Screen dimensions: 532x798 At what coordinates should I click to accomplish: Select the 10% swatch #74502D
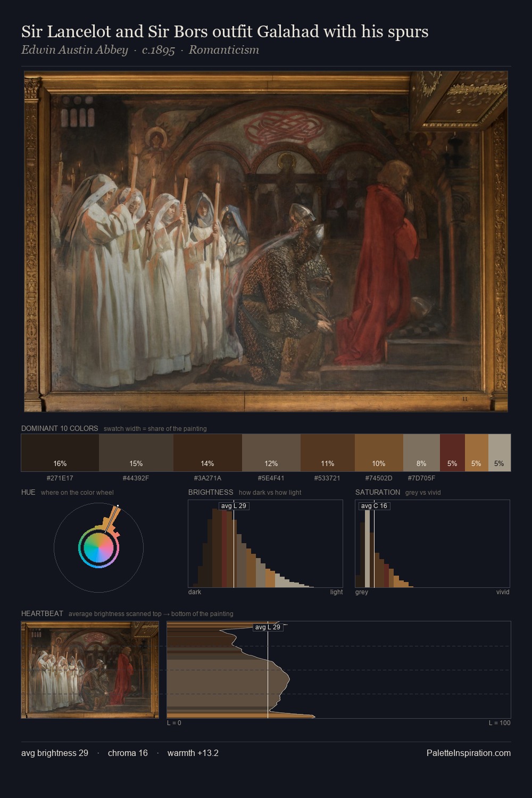click(379, 453)
